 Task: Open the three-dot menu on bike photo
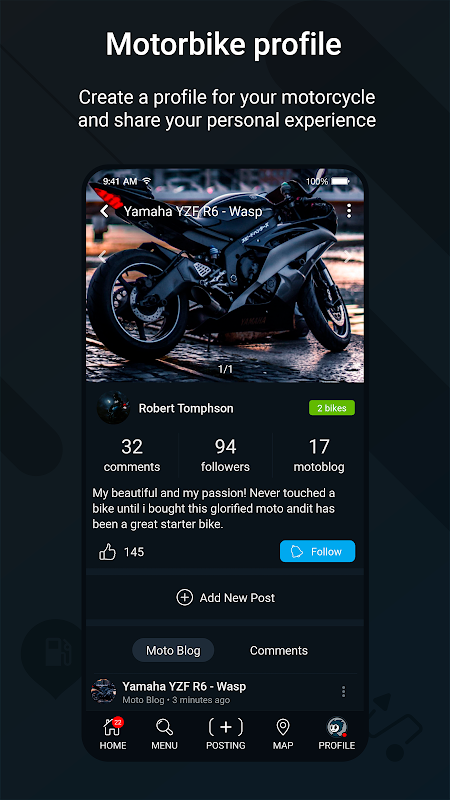[349, 211]
